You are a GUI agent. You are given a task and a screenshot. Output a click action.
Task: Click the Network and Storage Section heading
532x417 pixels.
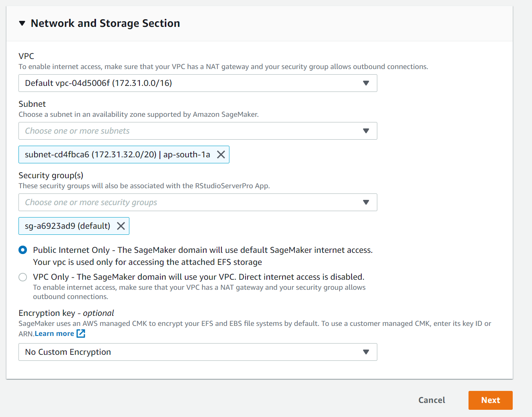[105, 24]
